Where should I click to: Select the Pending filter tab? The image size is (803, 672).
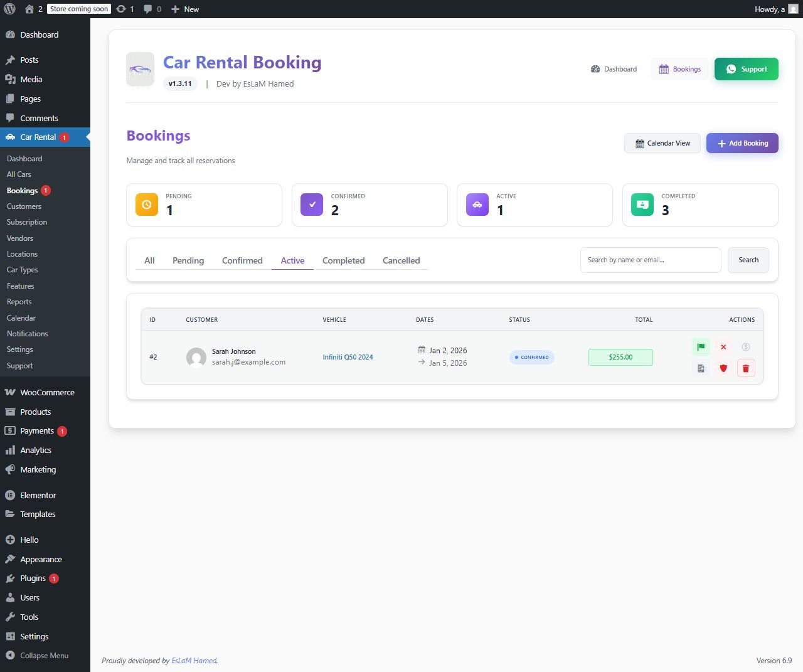(x=188, y=260)
